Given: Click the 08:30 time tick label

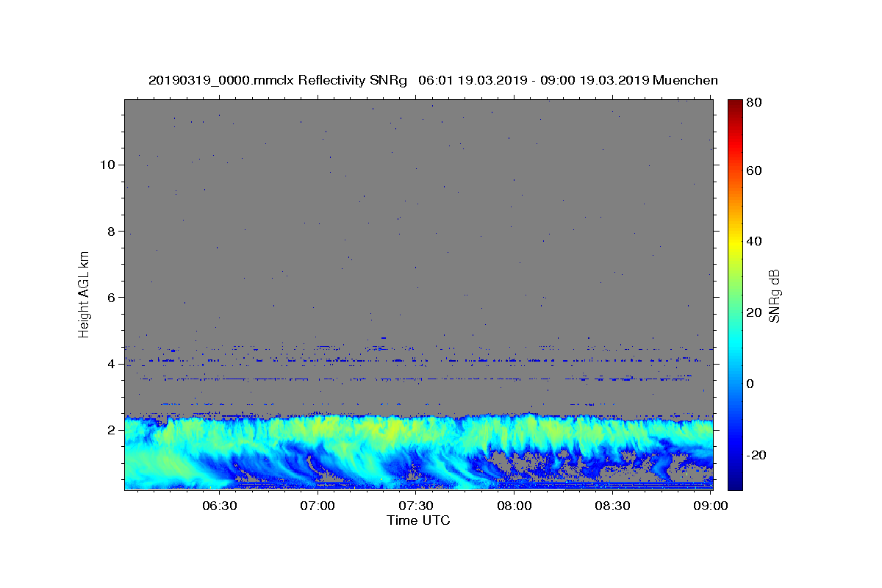Looking at the screenshot, I should 612,506.
